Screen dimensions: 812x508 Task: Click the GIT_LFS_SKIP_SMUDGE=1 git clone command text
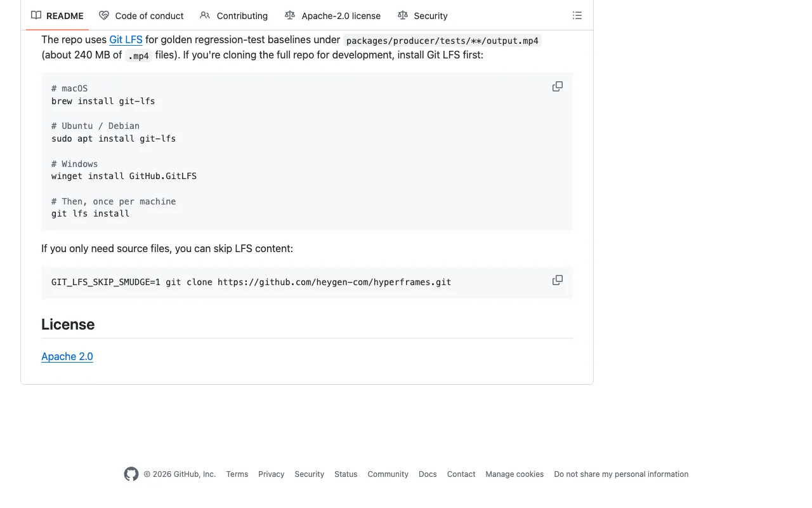[x=251, y=282]
